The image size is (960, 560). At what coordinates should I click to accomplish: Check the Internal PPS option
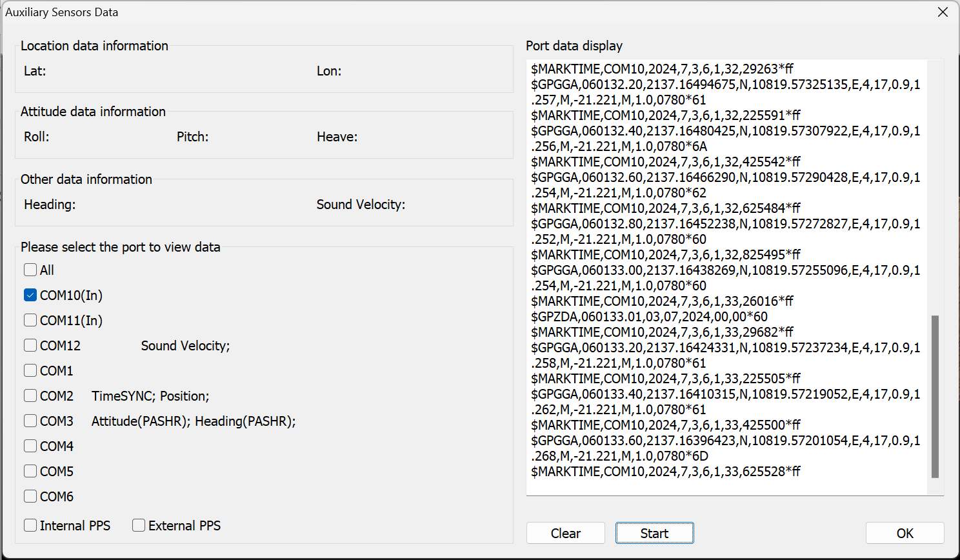tap(30, 526)
